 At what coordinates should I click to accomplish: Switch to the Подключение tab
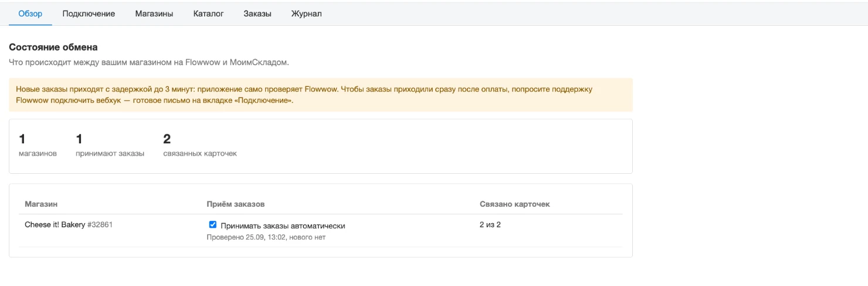click(x=89, y=14)
